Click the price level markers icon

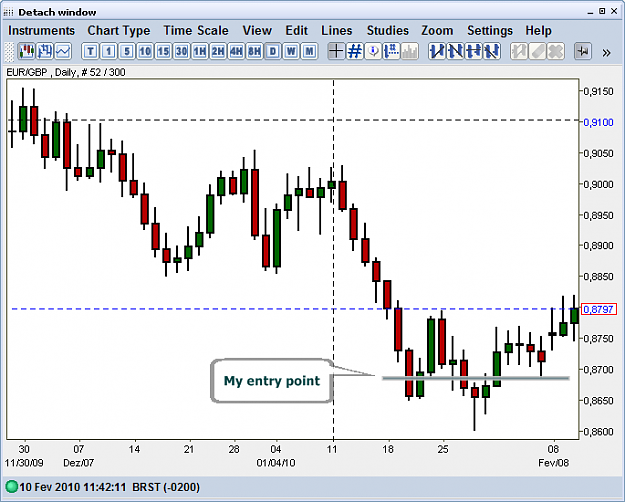392,51
